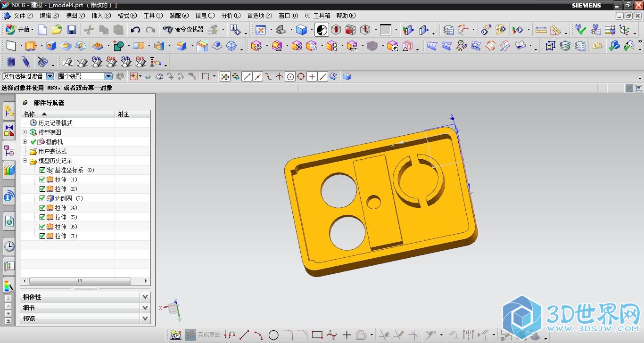Open the 开始 dropdown arrow
The height and width of the screenshot is (343, 644).
(32, 30)
